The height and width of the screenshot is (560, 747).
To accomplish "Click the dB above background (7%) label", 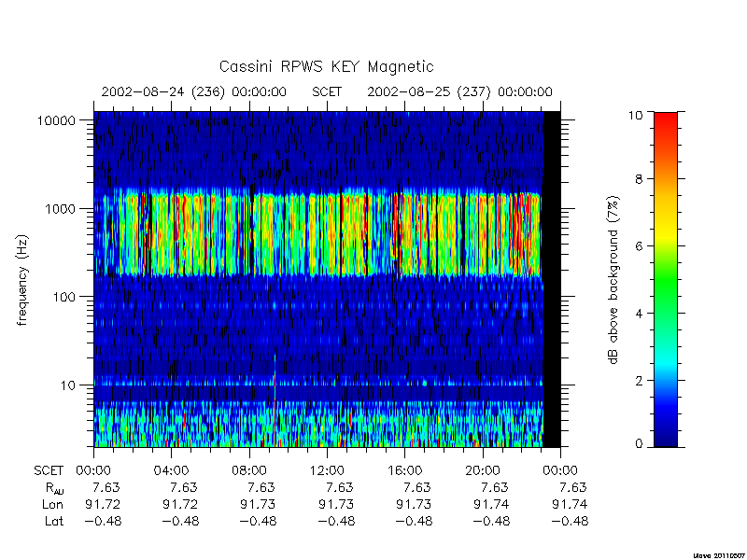I will [x=613, y=280].
